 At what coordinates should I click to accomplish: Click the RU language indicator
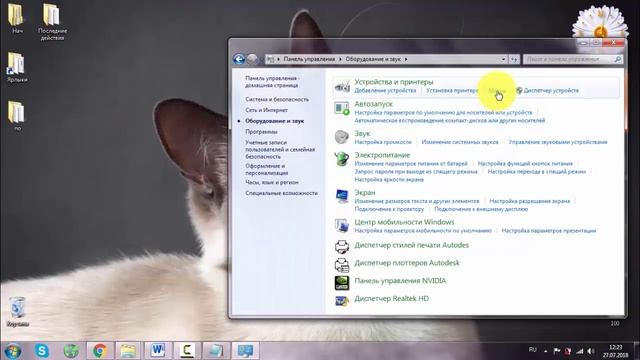pyautogui.click(x=532, y=349)
